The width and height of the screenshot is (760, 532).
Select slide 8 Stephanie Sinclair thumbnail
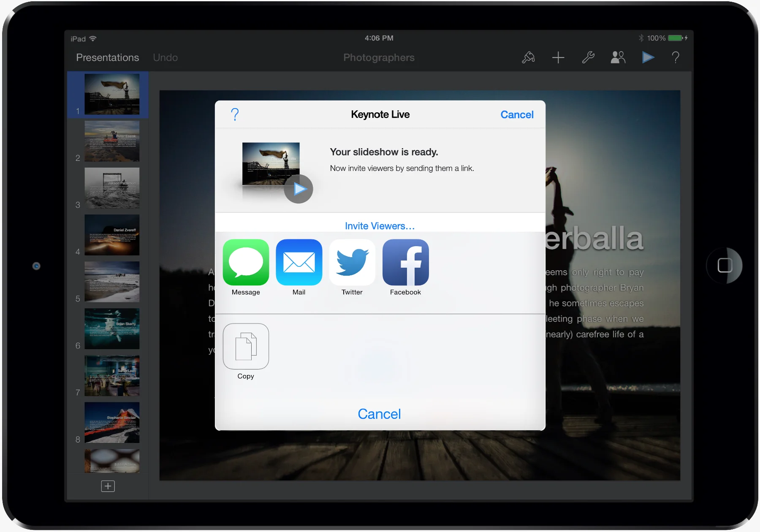(112, 422)
